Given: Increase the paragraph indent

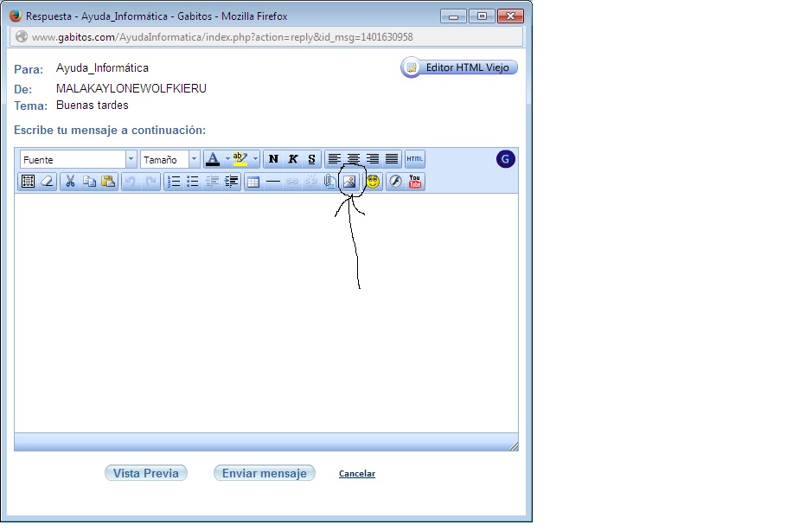Looking at the screenshot, I should (231, 182).
